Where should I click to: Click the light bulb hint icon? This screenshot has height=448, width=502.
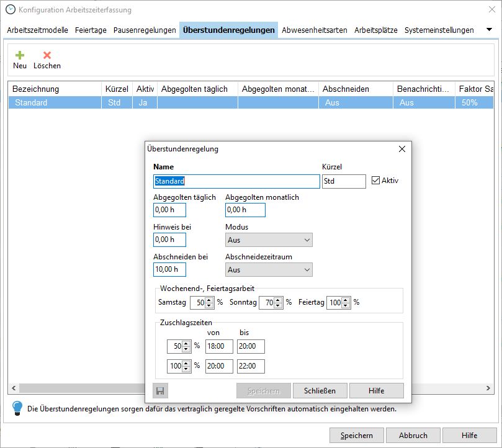coord(18,408)
